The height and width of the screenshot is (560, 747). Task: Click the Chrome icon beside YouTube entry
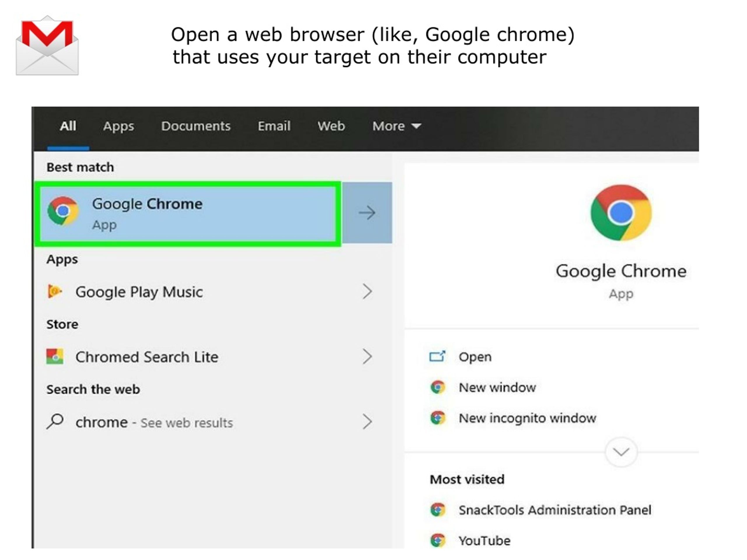438,540
